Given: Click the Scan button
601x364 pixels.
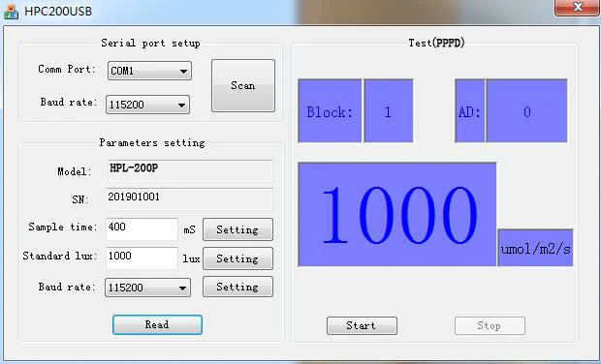Looking at the screenshot, I should 243,85.
